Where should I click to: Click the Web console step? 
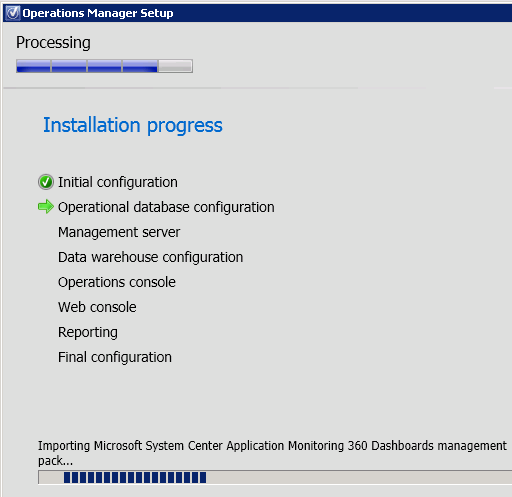(97, 307)
